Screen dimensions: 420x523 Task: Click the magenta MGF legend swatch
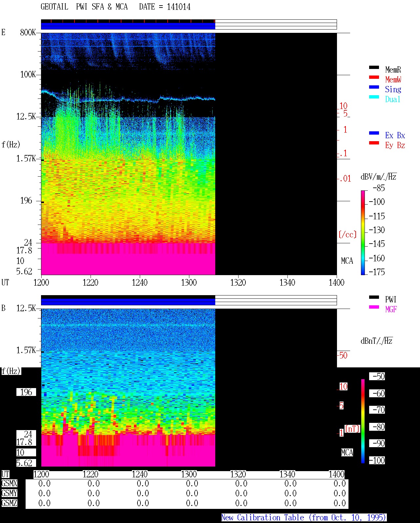pos(374,307)
